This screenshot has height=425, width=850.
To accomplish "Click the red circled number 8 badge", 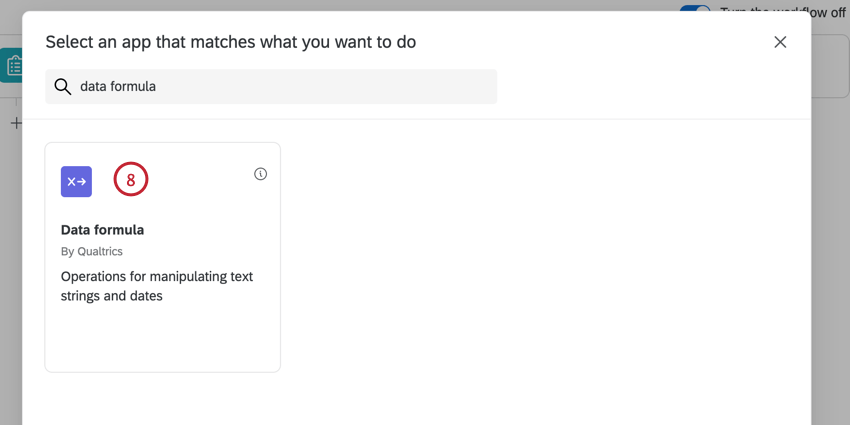I will [x=130, y=181].
